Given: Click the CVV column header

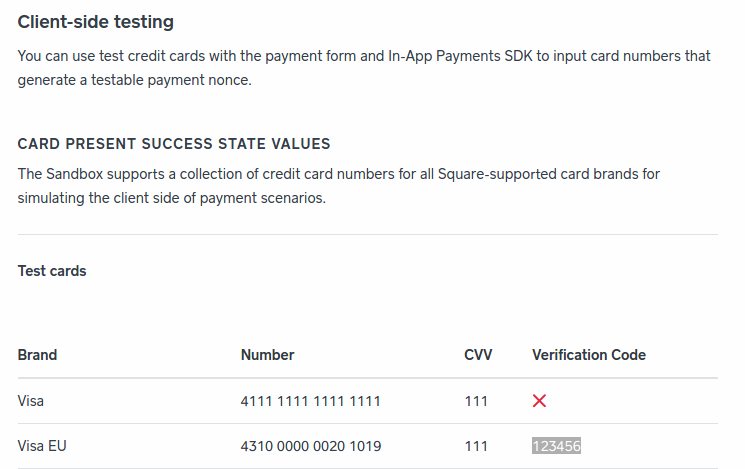Looking at the screenshot, I should (478, 355).
